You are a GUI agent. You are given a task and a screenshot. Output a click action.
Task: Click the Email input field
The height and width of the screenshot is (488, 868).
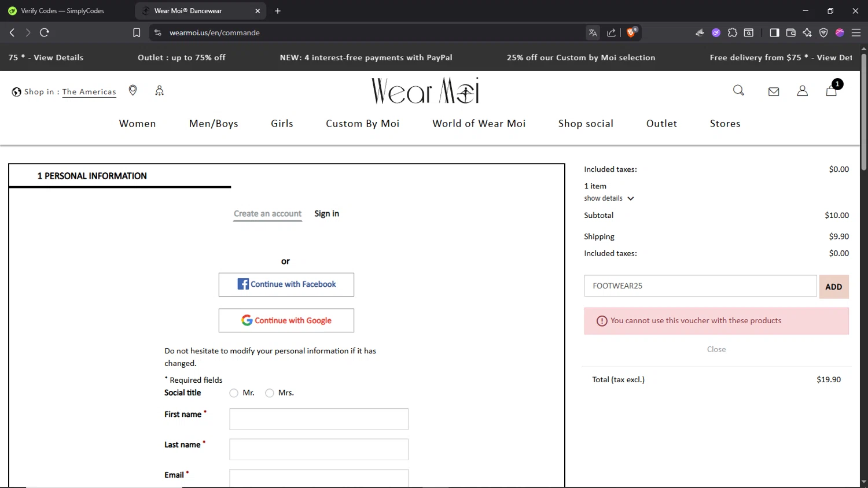[x=319, y=478]
